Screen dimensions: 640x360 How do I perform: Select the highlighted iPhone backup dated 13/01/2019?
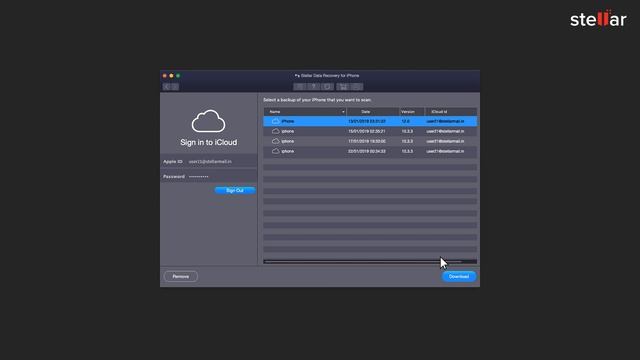coord(370,121)
